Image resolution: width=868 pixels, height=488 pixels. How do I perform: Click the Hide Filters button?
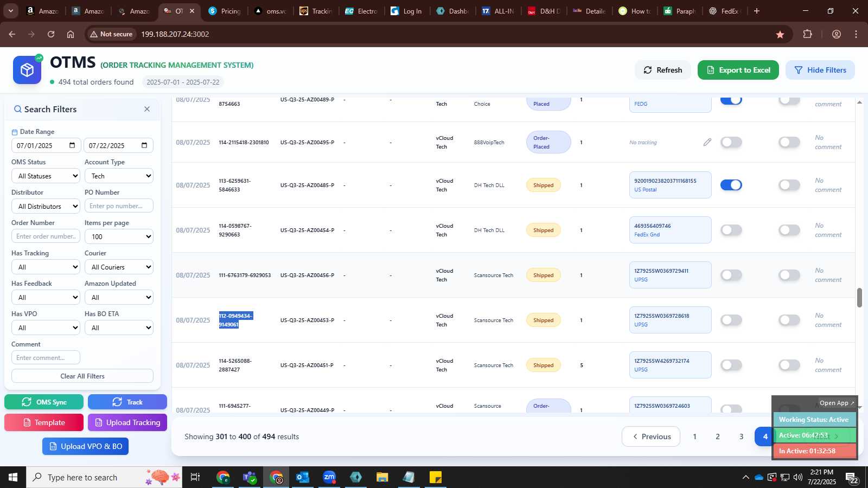pyautogui.click(x=820, y=70)
